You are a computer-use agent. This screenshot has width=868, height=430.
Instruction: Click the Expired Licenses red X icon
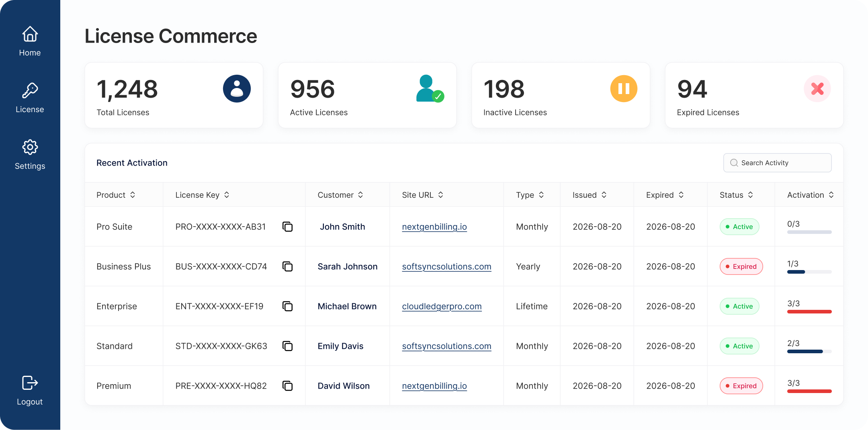pyautogui.click(x=817, y=88)
